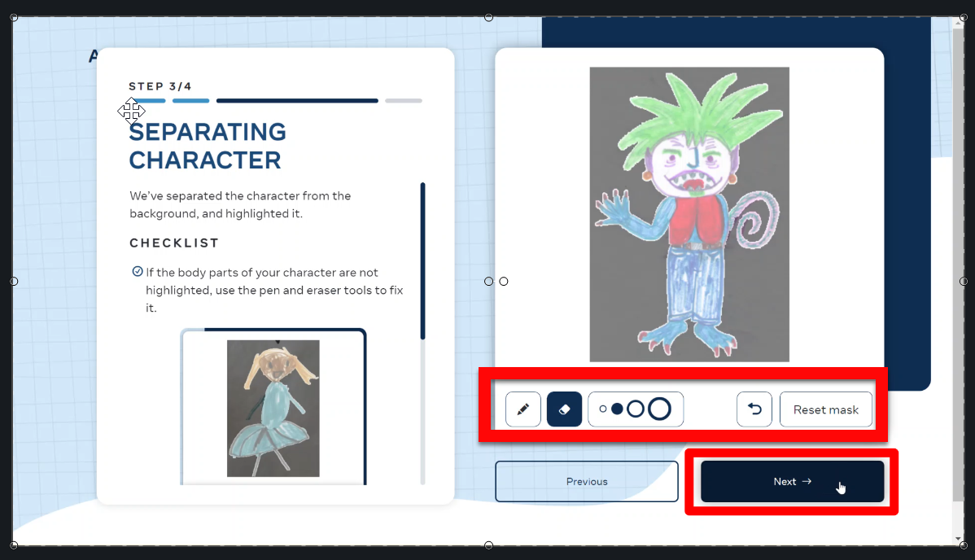Screen dimensions: 975x560
Task: Click the fourth step progress bar segment
Action: pos(404,100)
